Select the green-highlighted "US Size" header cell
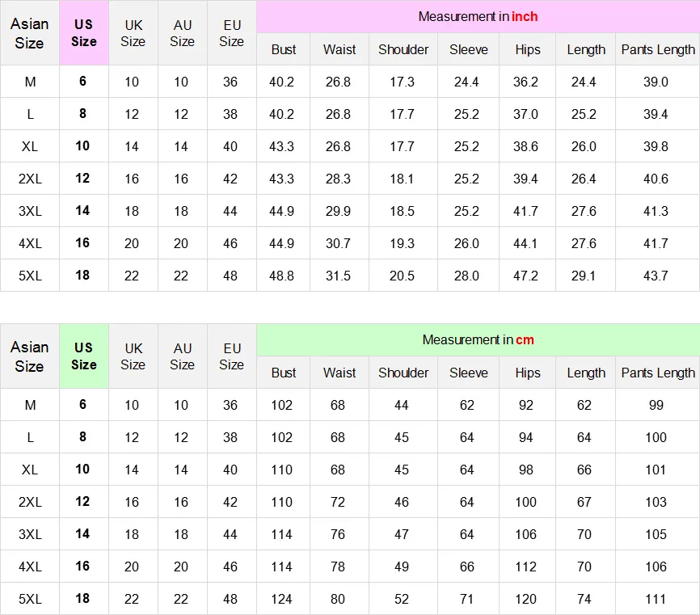 pos(84,356)
